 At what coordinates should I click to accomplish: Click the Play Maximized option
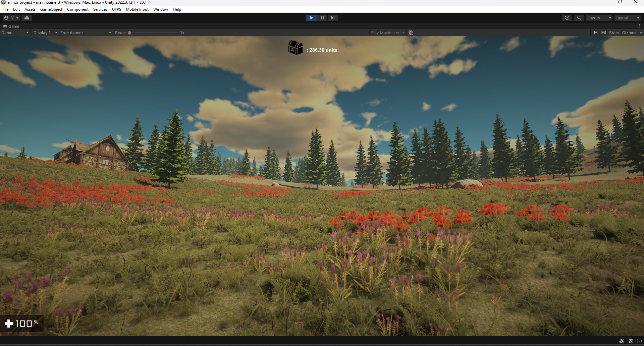click(386, 33)
